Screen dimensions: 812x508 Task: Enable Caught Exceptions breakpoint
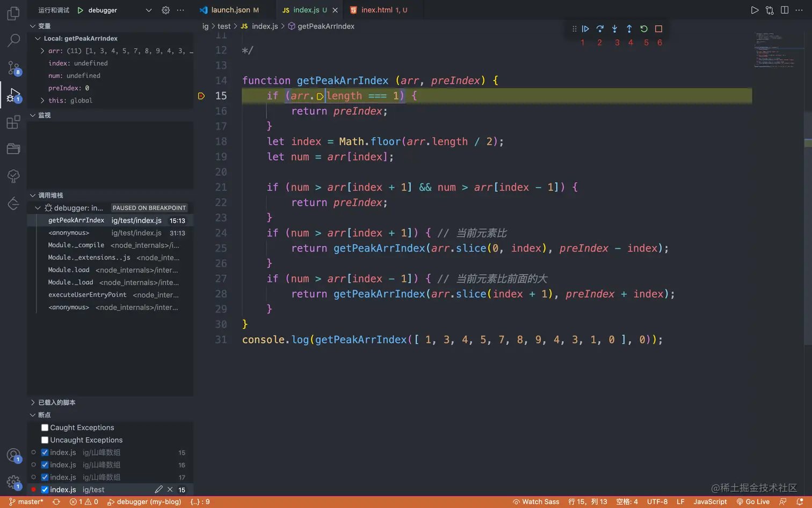click(x=45, y=428)
